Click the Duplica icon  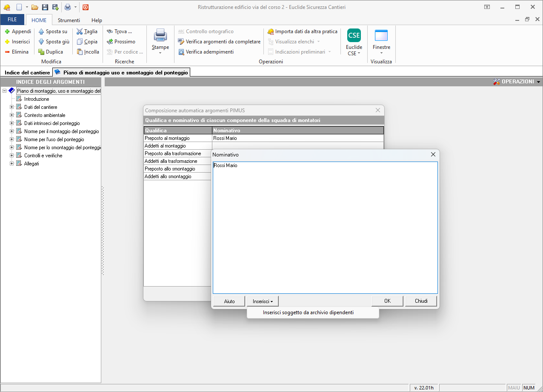coord(42,52)
